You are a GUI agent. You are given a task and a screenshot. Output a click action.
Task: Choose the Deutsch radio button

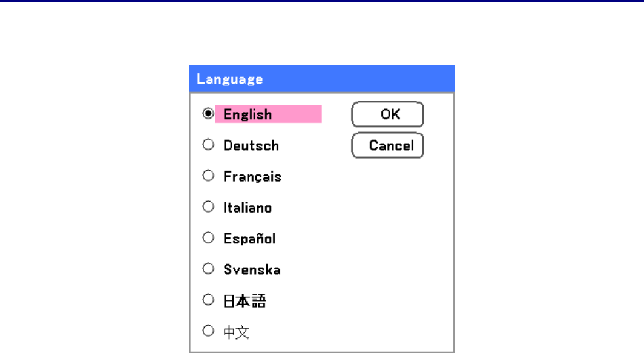(208, 145)
